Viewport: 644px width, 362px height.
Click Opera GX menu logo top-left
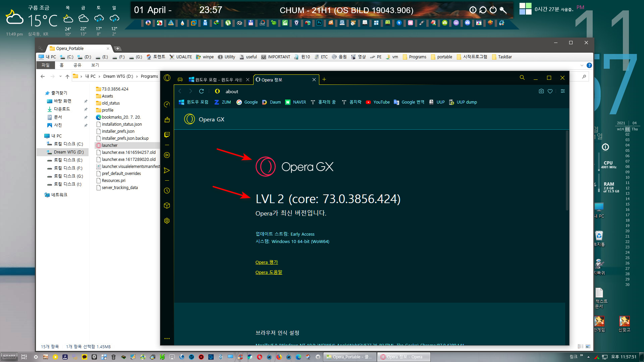[167, 78]
